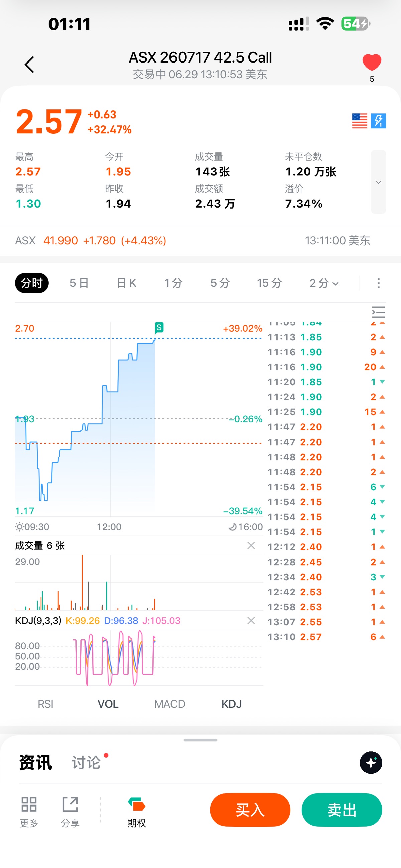Toggle the red heart favorite icon

coord(372,62)
